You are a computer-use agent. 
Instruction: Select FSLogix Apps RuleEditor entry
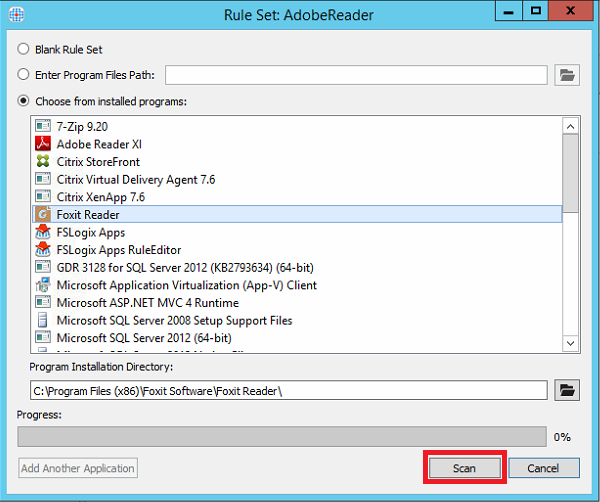tap(297, 249)
